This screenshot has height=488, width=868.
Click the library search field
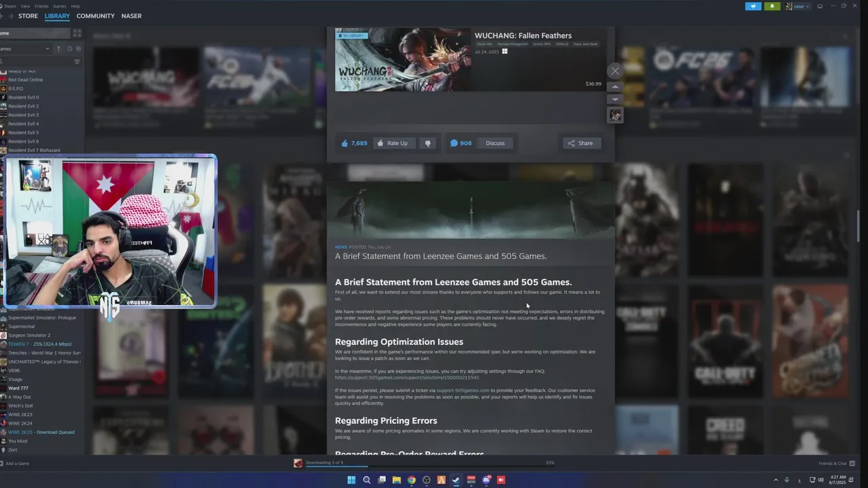coord(35,62)
